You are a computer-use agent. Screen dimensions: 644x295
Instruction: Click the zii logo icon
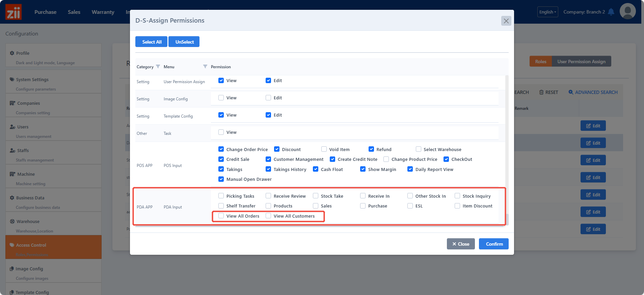14,12
